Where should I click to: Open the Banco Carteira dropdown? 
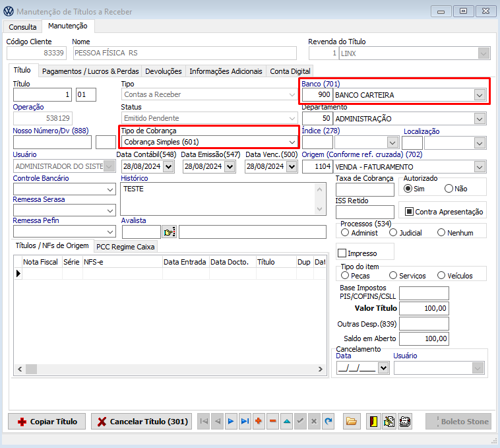pyautogui.click(x=479, y=95)
